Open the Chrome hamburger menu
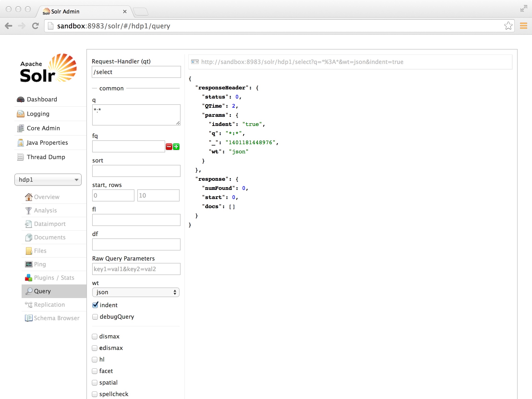 pyautogui.click(x=523, y=26)
